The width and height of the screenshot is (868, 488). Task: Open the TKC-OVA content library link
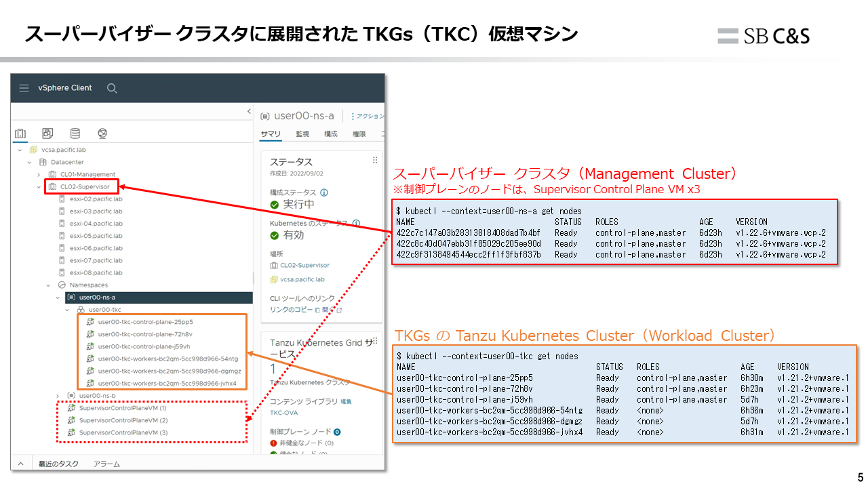click(x=285, y=412)
